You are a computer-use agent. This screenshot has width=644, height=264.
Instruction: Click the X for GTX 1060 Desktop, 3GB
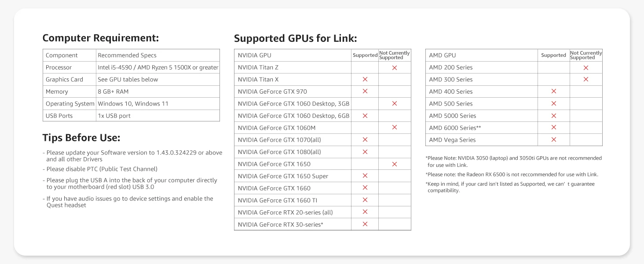[395, 103]
